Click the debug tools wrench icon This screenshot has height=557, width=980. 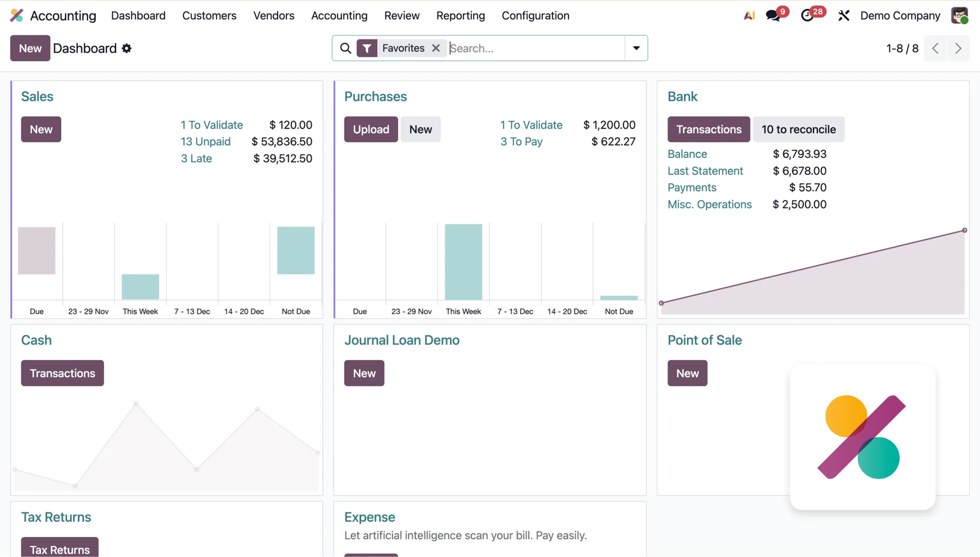(x=844, y=16)
